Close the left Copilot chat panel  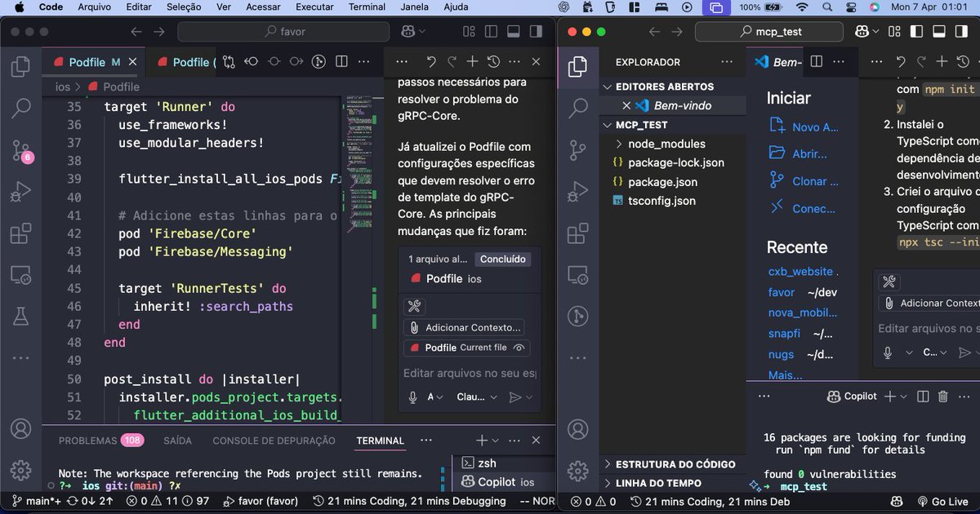[x=536, y=62]
